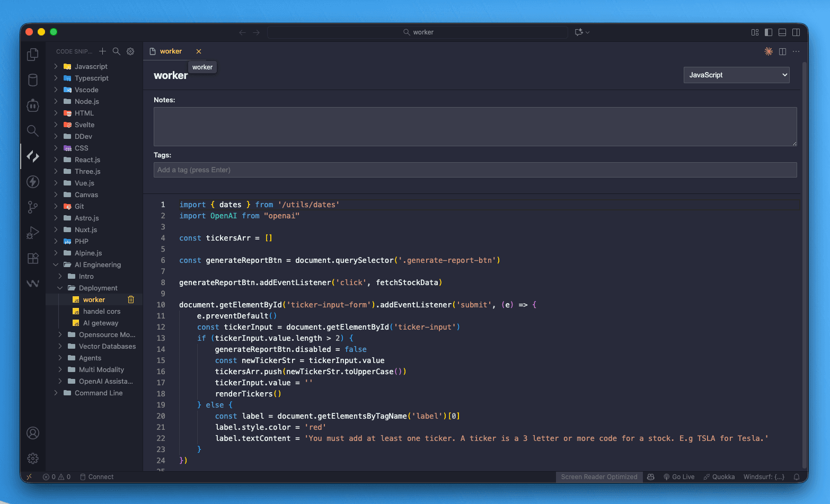This screenshot has height=504, width=830.
Task: Open the Accounts icon in activity bar
Action: tap(33, 433)
